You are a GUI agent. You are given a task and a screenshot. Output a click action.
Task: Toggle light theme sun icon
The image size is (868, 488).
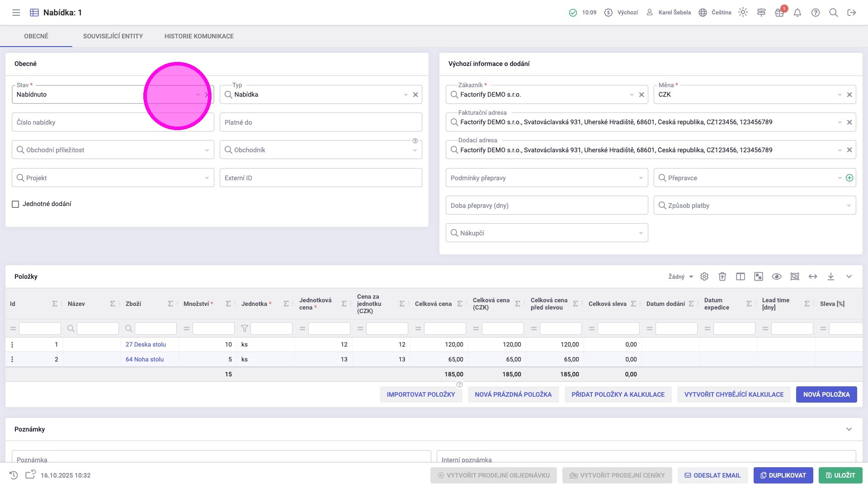coord(743,12)
